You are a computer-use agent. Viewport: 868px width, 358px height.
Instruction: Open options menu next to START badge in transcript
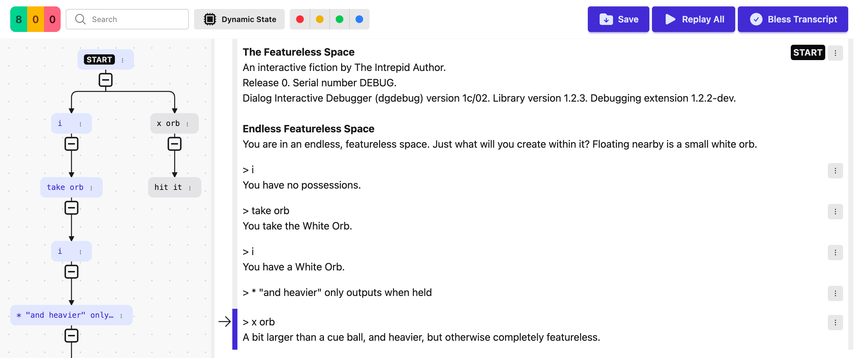pos(835,53)
